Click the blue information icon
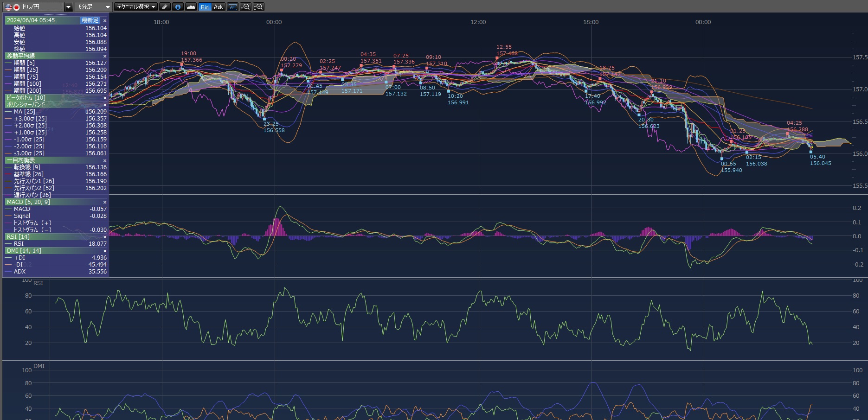The width and height of the screenshot is (868, 420). (x=178, y=7)
